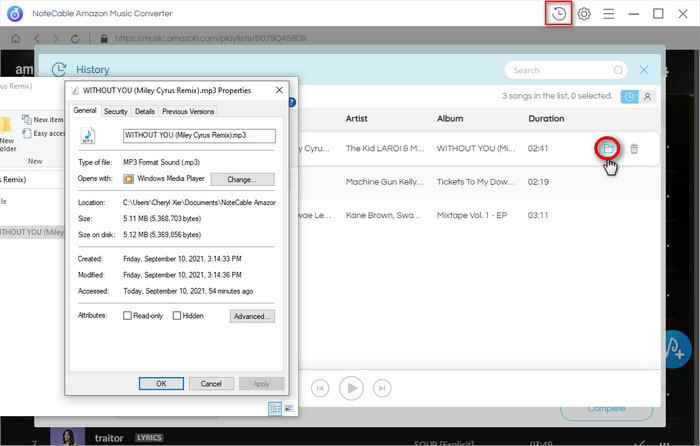Click the traitor album thumbnail

coord(67,437)
